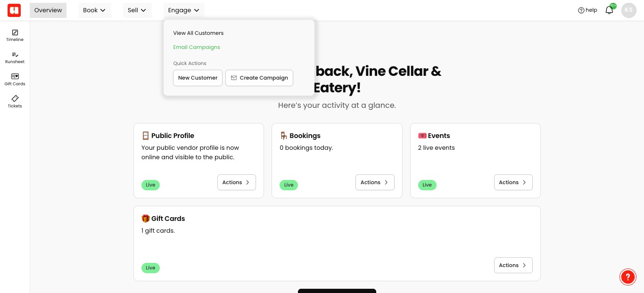The image size is (644, 293).
Task: Open the Runsheet sidebar icon
Action: coord(15,57)
